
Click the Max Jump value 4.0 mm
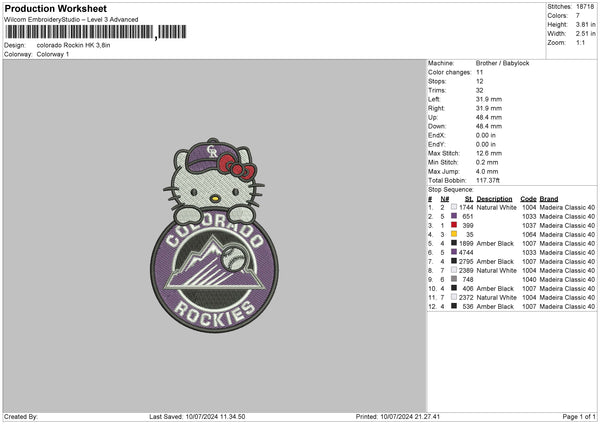tap(487, 171)
